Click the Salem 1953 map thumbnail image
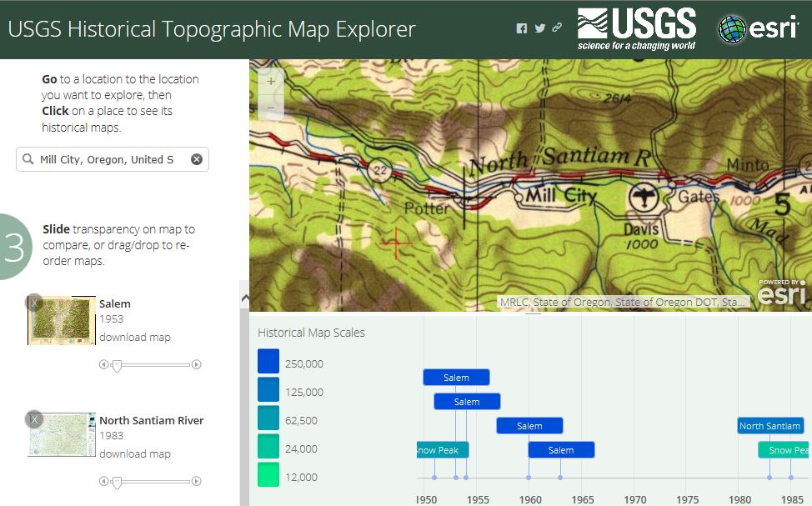This screenshot has width=812, height=506. 60,320
